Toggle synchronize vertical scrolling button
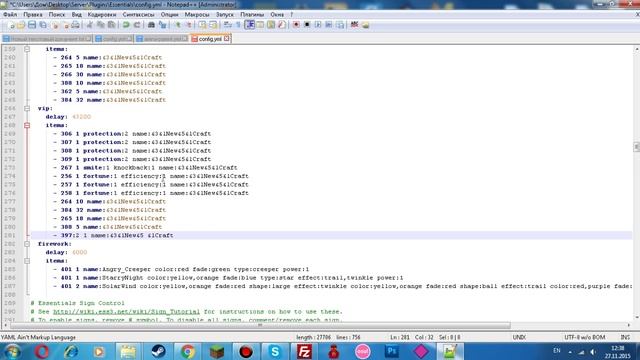 click(x=203, y=25)
